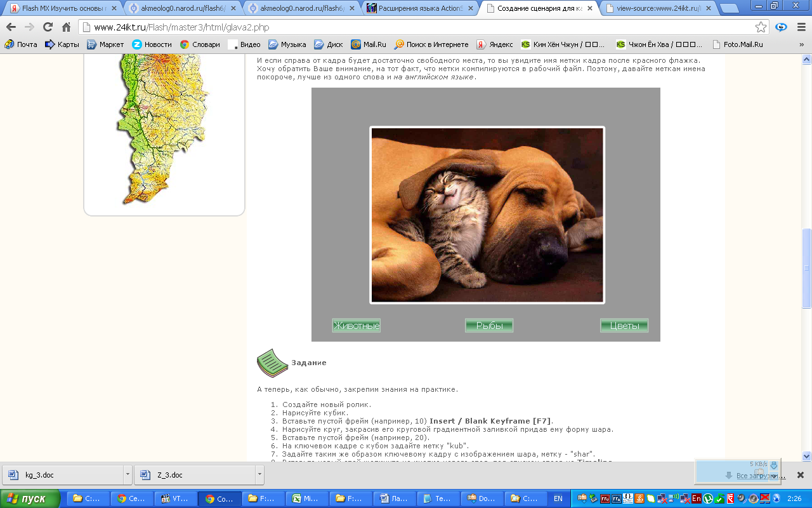This screenshot has height=508, width=812.
Task: Open the Home page via the house icon
Action: (66, 27)
